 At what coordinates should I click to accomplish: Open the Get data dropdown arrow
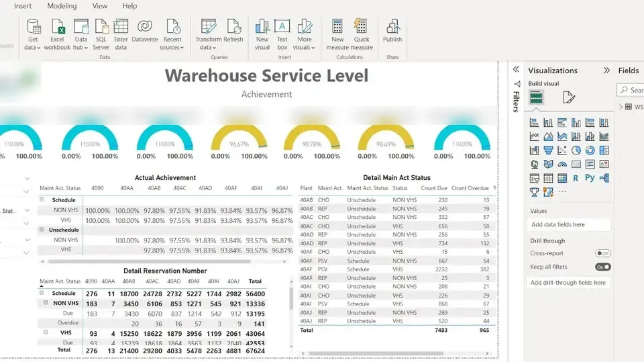click(39, 48)
